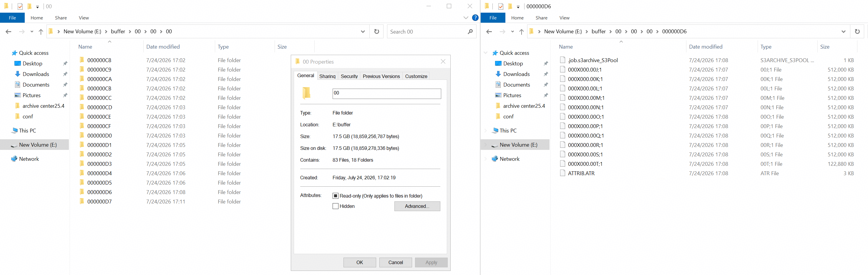This screenshot has width=868, height=275.
Task: Click the Properties quick-access icon in right title bar
Action: coord(501,6)
